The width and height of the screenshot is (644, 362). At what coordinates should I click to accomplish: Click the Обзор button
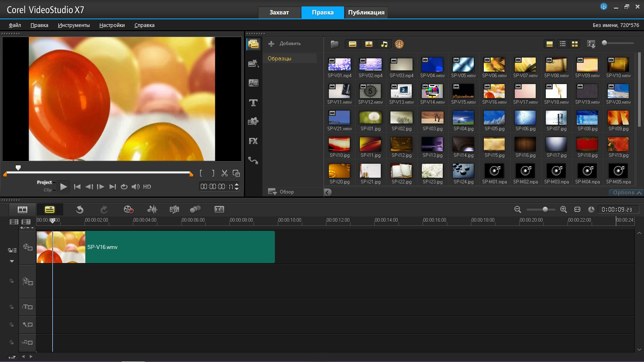281,192
